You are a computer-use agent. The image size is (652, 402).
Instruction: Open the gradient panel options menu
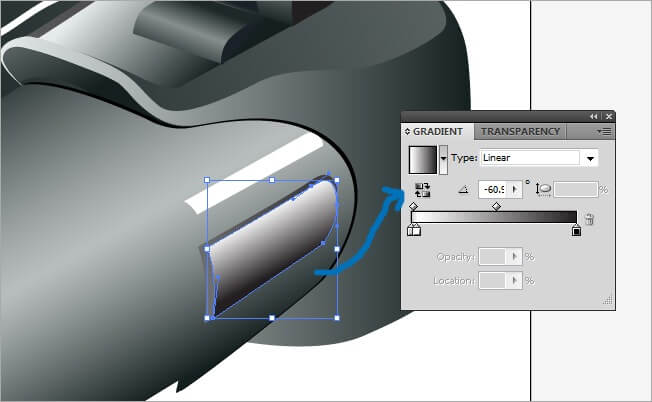[x=604, y=132]
